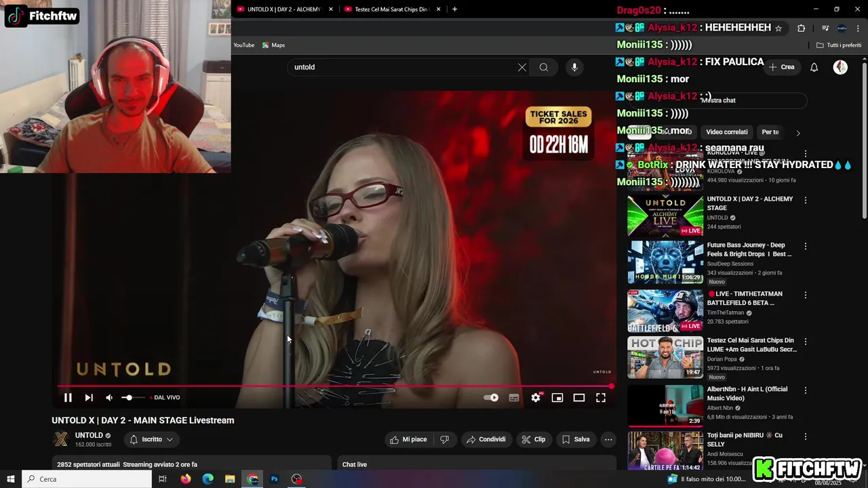Image resolution: width=868 pixels, height=488 pixels.
Task: Like the video with Mi piace
Action: pos(409,439)
